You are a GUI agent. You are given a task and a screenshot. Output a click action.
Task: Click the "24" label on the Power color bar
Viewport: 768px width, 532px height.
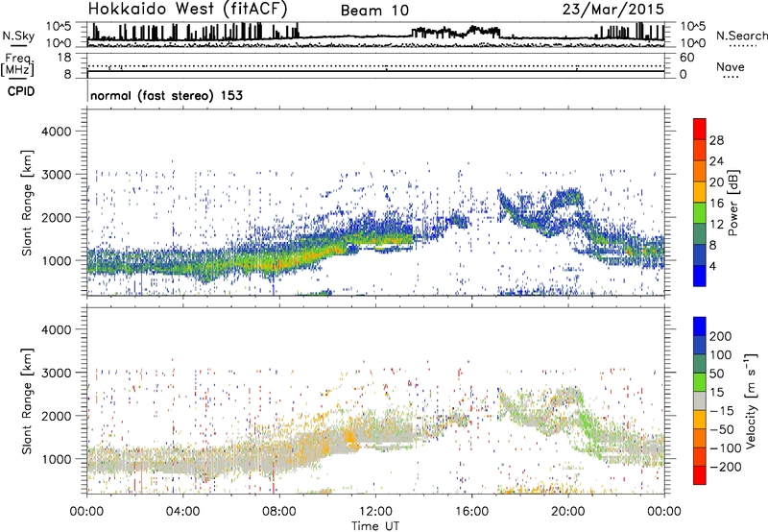pos(716,161)
